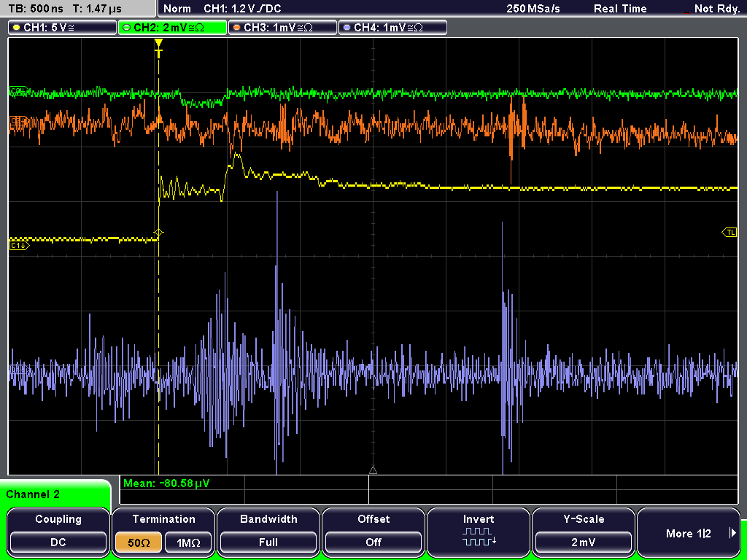The image size is (747, 560).
Task: Open the More 1|2 menu page
Action: tap(689, 532)
